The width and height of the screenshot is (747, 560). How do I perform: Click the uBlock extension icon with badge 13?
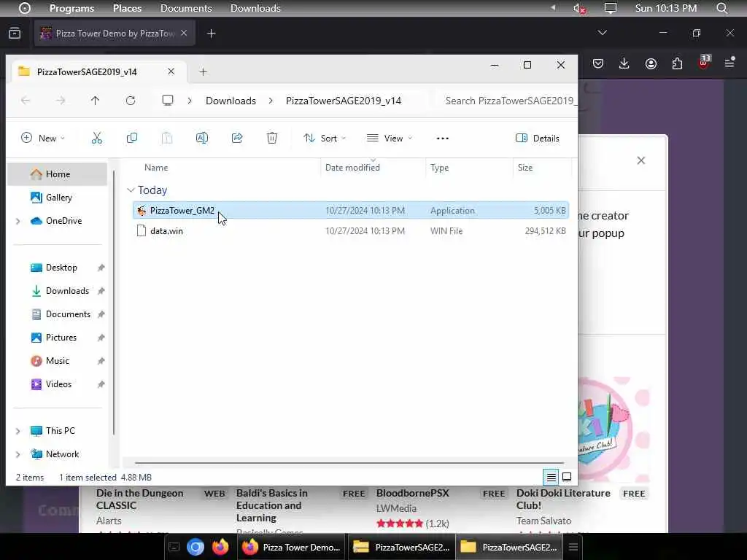[704, 62]
